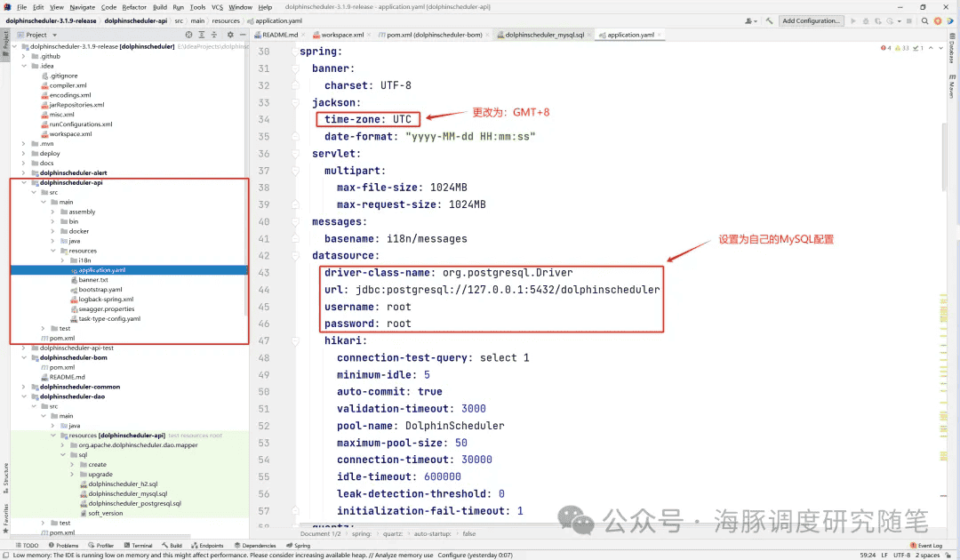Click the Add Configuration button
The width and height of the screenshot is (960, 560).
tap(811, 20)
